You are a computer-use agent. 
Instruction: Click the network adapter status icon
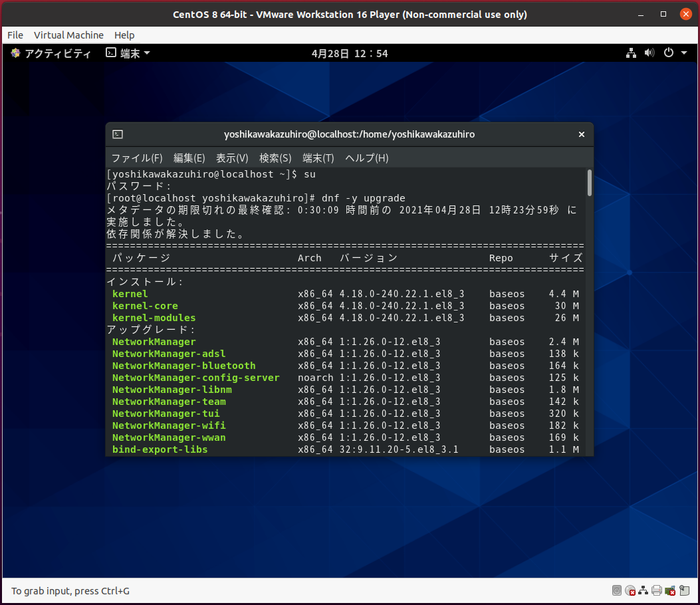click(x=643, y=590)
